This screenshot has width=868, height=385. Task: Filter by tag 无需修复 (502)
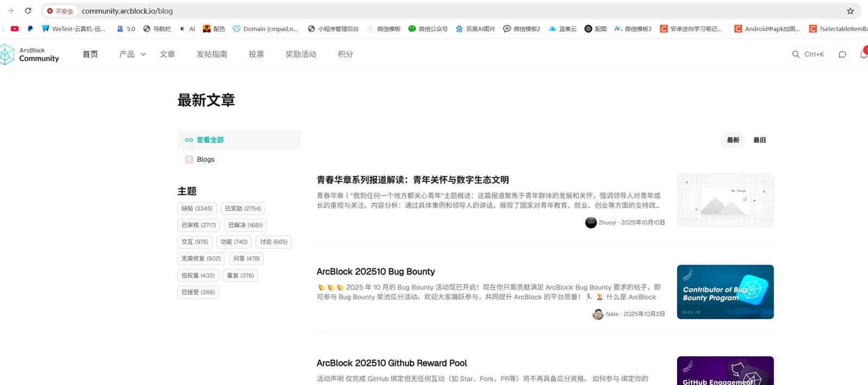[x=201, y=259]
